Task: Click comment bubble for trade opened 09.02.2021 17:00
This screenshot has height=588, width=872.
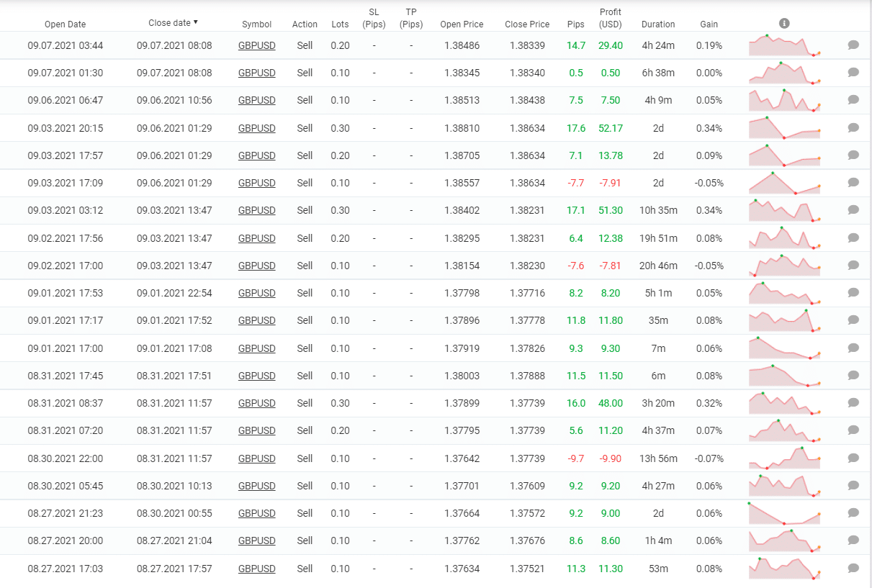Action: click(x=853, y=266)
